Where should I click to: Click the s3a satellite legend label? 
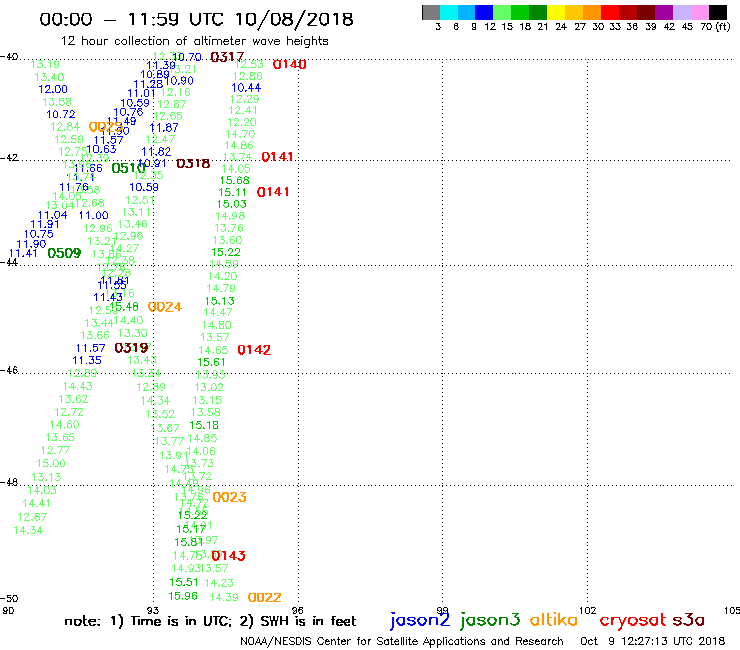pyautogui.click(x=688, y=620)
